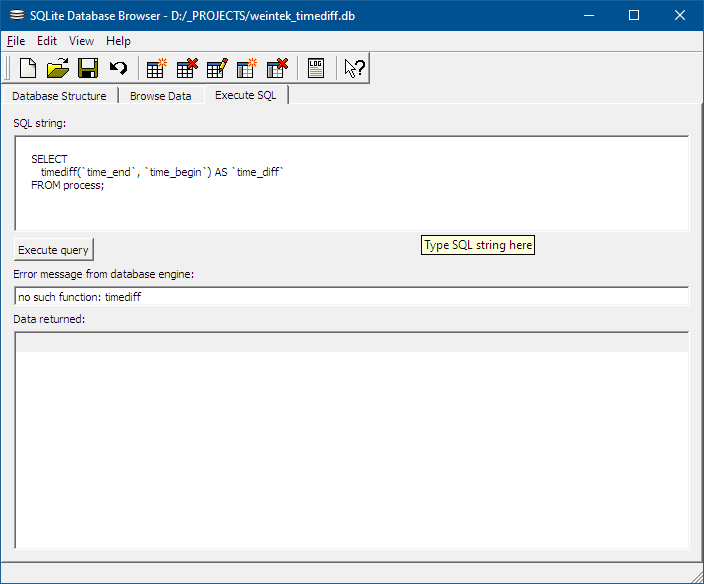Click the Create Table icon
Screen dimensions: 704x584
157,68
